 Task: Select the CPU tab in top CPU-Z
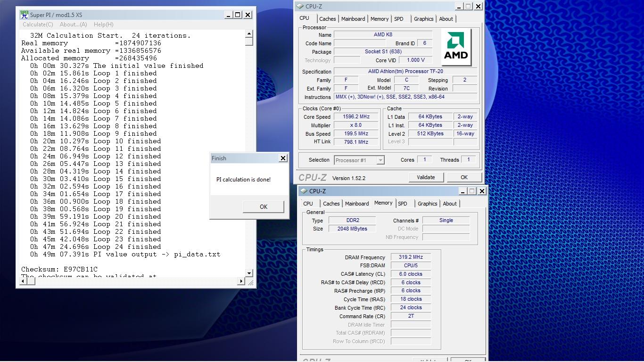click(x=305, y=18)
